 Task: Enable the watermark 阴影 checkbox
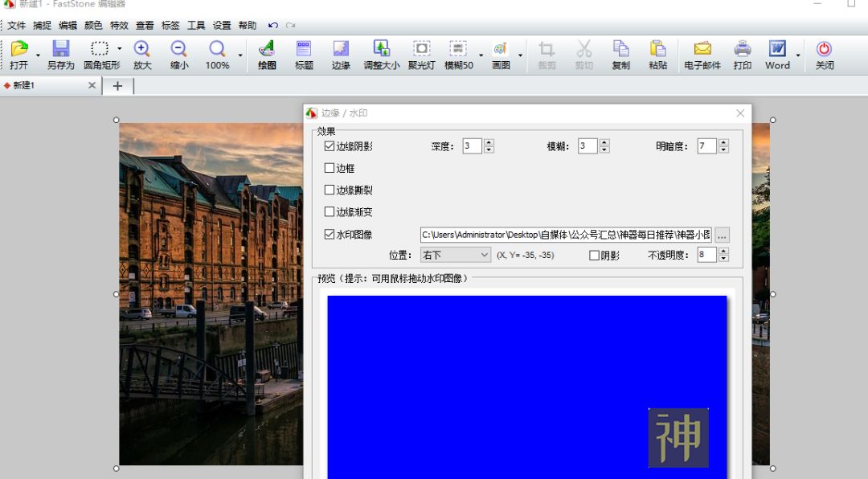[594, 256]
